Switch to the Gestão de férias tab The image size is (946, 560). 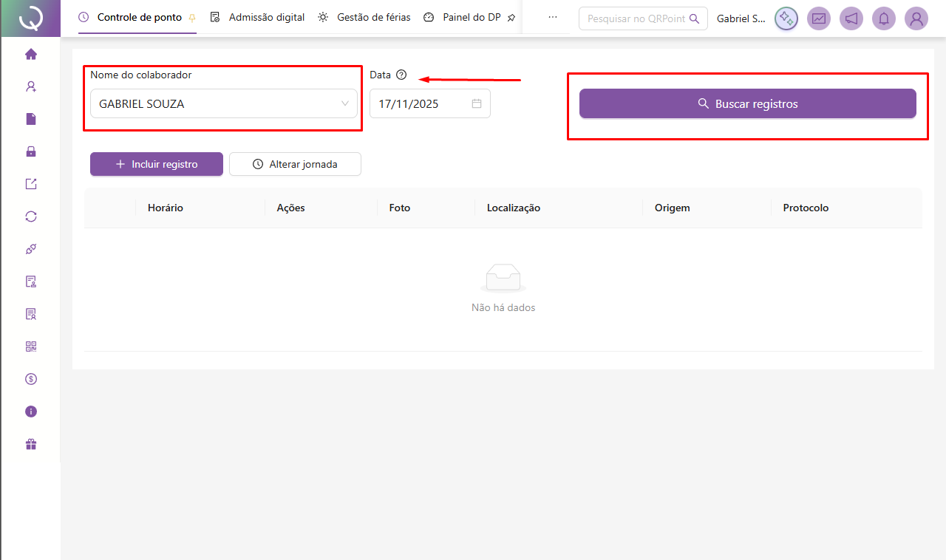tap(364, 17)
